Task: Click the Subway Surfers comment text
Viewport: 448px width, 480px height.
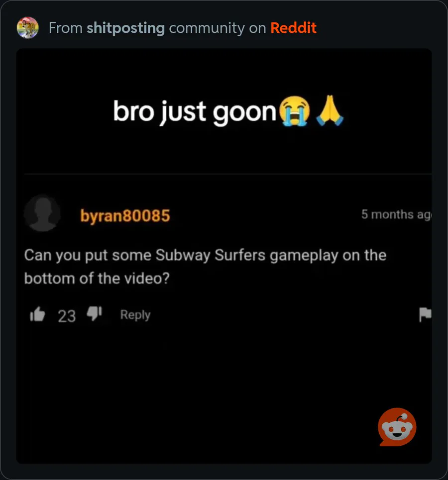Action: (x=205, y=267)
